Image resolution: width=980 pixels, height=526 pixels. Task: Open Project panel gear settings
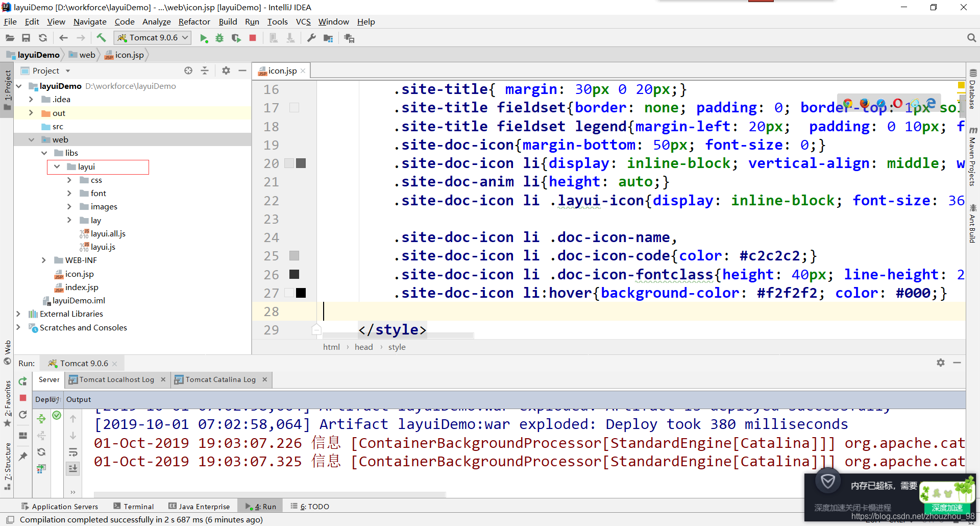point(226,70)
